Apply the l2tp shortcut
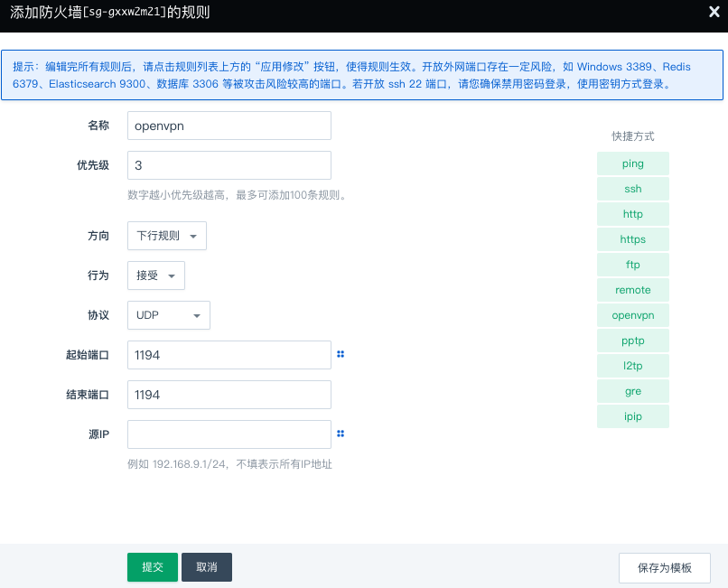This screenshot has height=588, width=728. pyautogui.click(x=633, y=366)
